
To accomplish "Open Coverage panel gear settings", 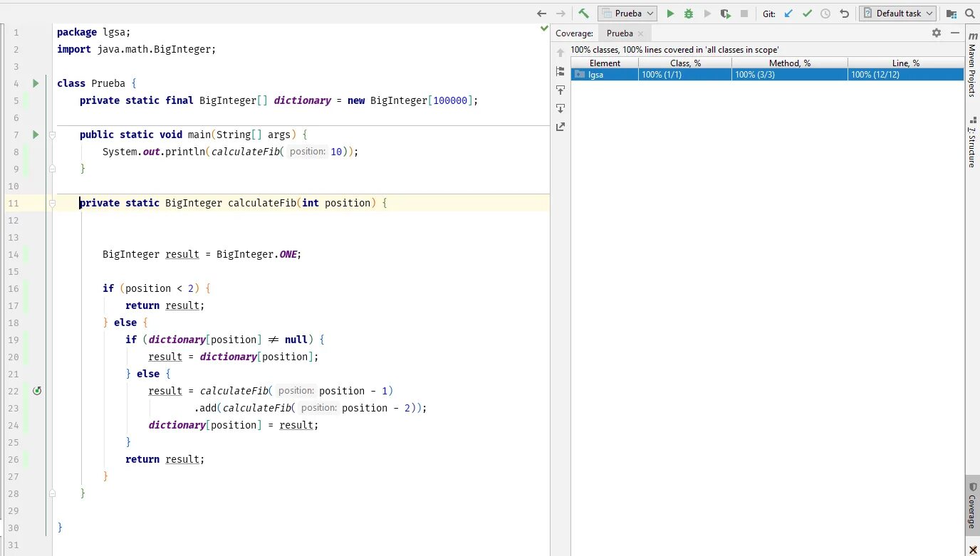I will click(x=937, y=33).
